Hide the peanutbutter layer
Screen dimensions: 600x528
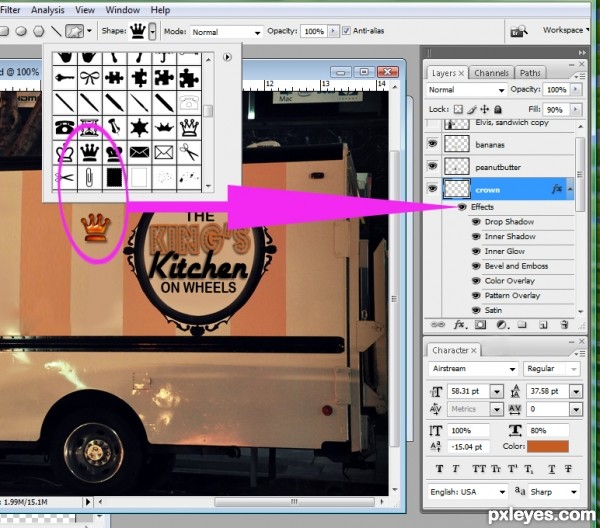(432, 166)
